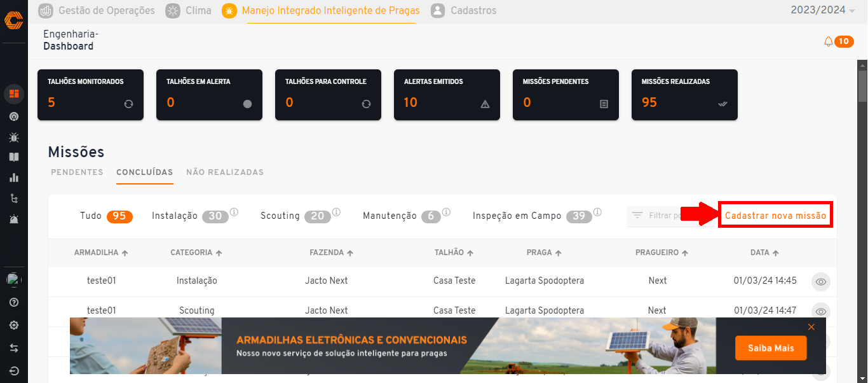Click the Alertas Emitidos card value 10

(x=410, y=102)
